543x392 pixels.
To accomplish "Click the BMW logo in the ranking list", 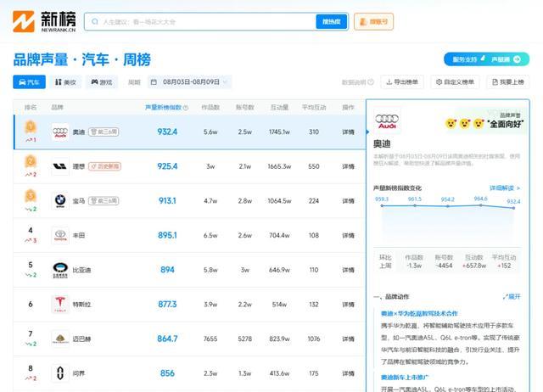I will click(59, 201).
